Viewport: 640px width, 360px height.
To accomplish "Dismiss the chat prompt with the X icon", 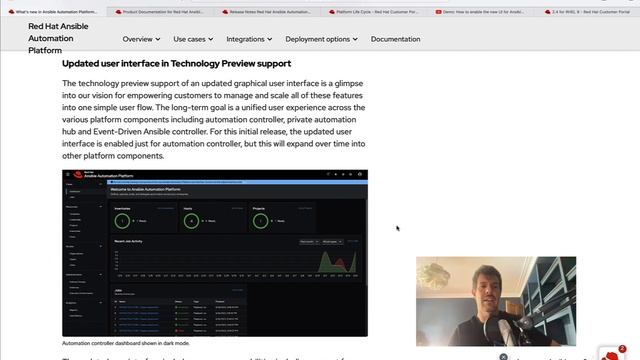I will coord(503,357).
